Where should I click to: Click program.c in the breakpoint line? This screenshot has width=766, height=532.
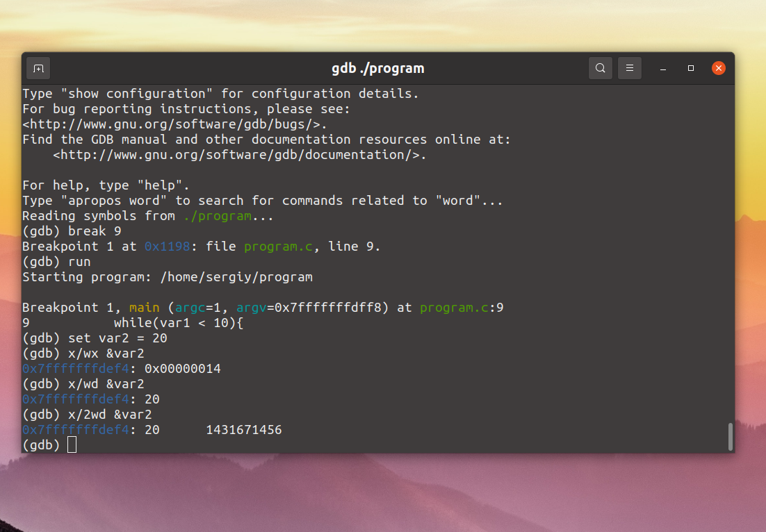coord(279,247)
